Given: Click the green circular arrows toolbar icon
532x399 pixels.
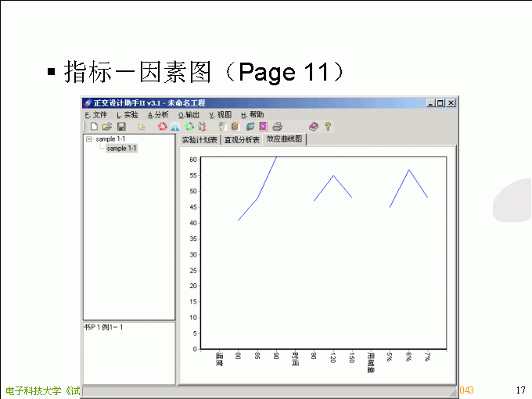Looking at the screenshot, I should [x=189, y=126].
